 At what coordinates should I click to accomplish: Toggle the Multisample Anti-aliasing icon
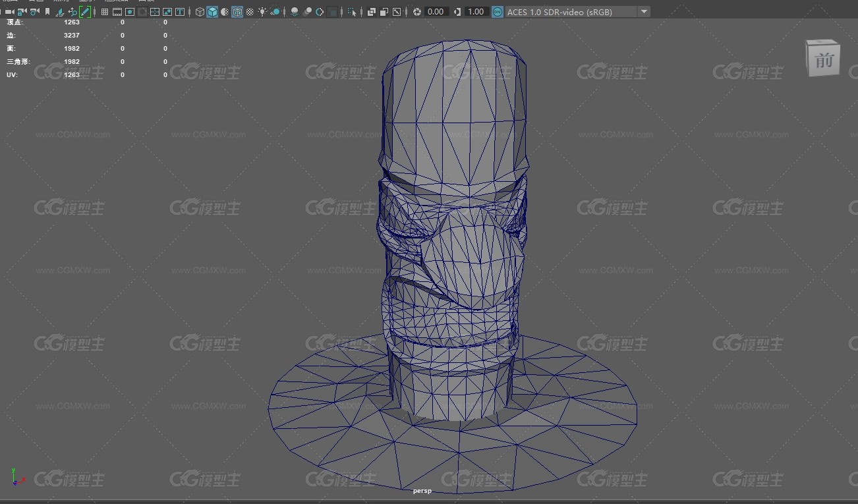tap(319, 12)
